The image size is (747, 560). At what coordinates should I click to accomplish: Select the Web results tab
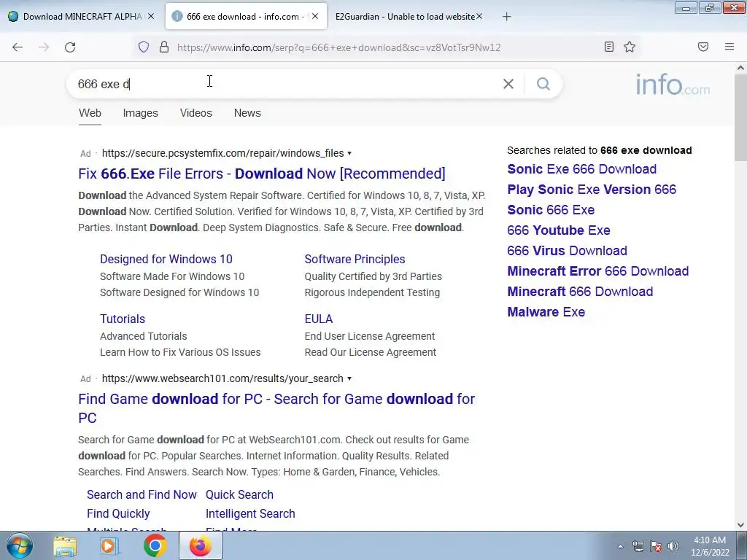[90, 113]
